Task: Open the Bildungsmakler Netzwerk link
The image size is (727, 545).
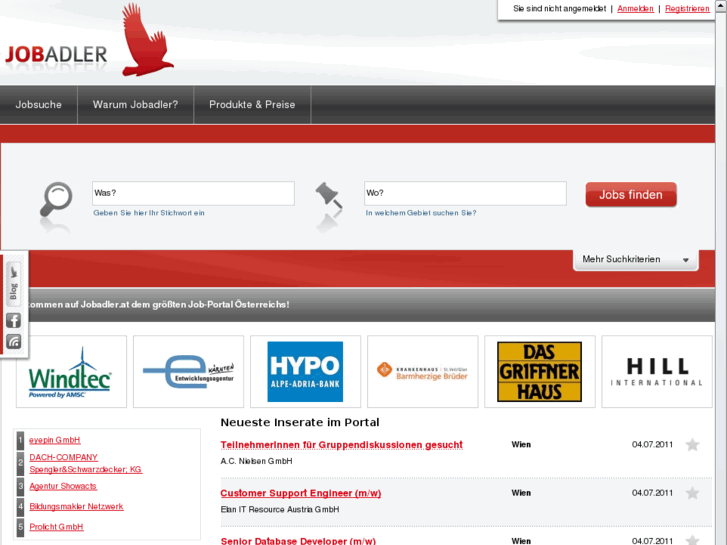Action: point(77,507)
